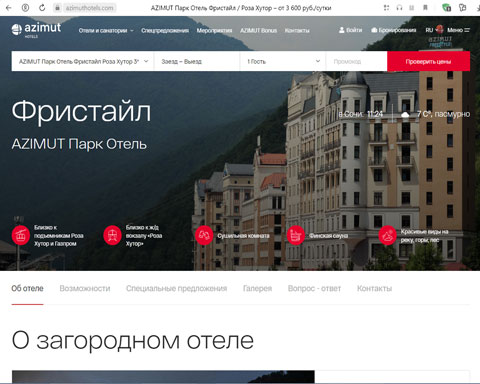Click the cloudy weather icon
Viewport: 480px width, 384px height.
[405, 115]
